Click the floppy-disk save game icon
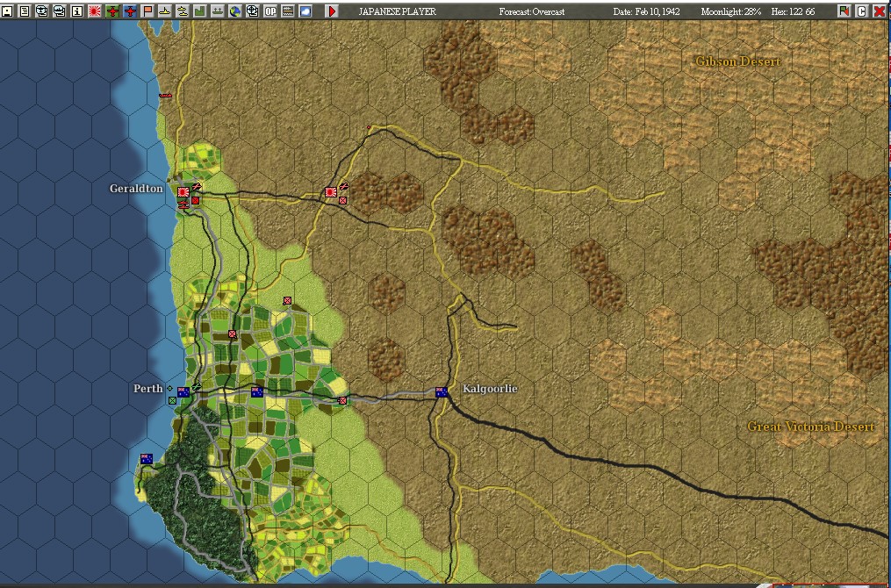Screen dimensions: 891x588 click(x=7, y=11)
